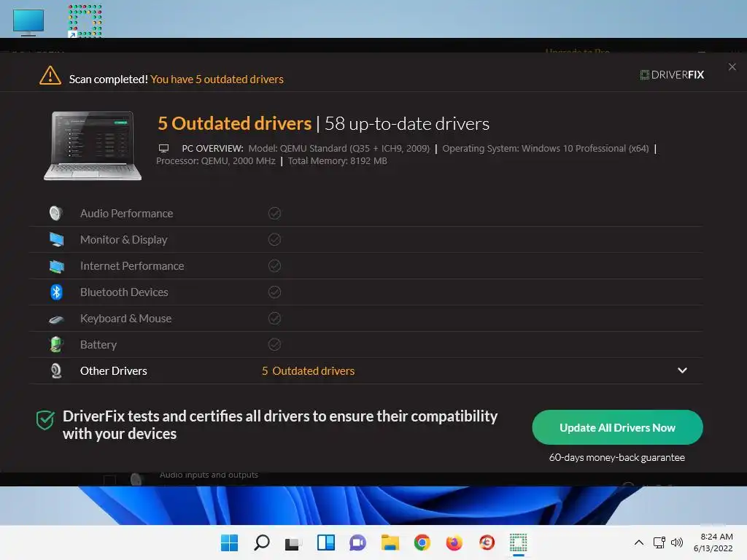The width and height of the screenshot is (747, 560).
Task: Click the Monitor & Display status checkmark
Action: tap(274, 239)
